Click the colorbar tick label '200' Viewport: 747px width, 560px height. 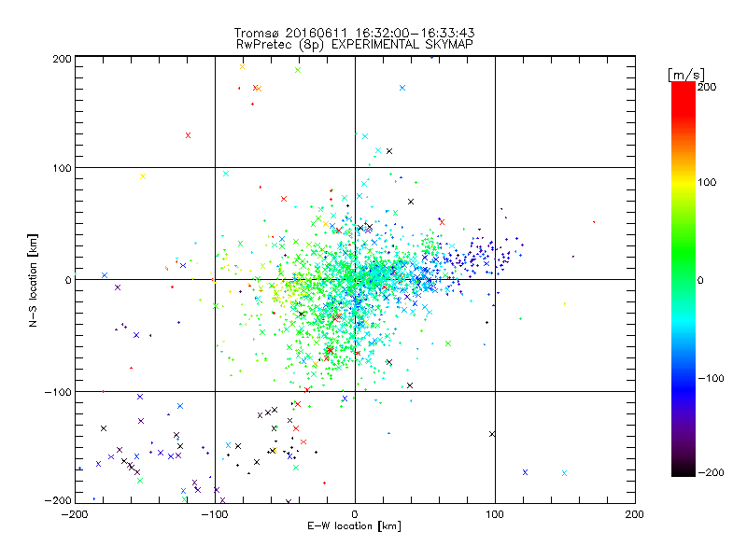(707, 87)
